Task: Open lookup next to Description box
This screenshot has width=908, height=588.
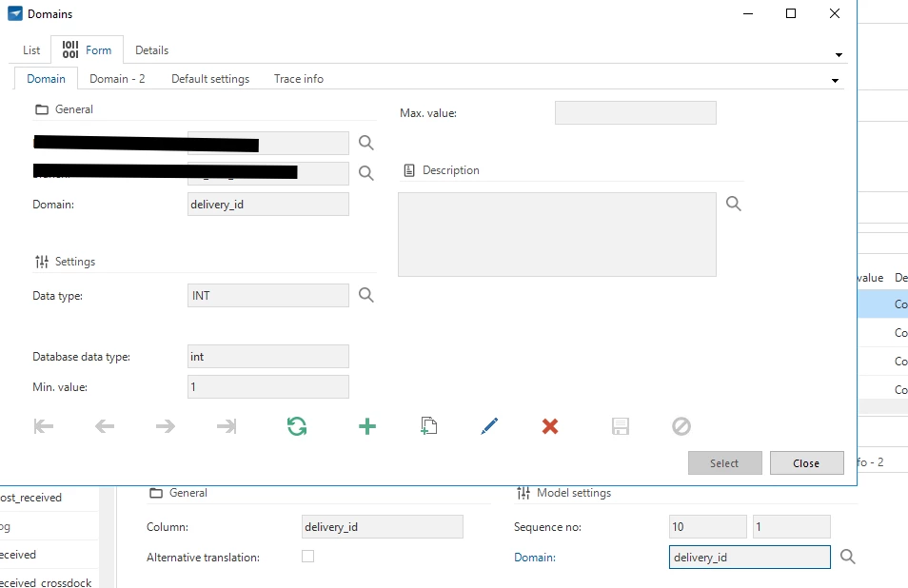Action: point(734,204)
